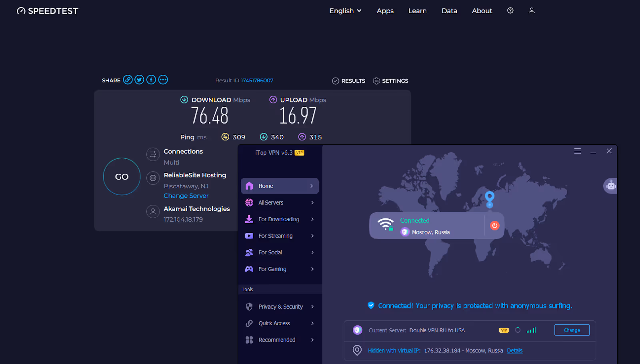Expand the Recommended chevron
Image resolution: width=640 pixels, height=364 pixels.
[x=312, y=340]
